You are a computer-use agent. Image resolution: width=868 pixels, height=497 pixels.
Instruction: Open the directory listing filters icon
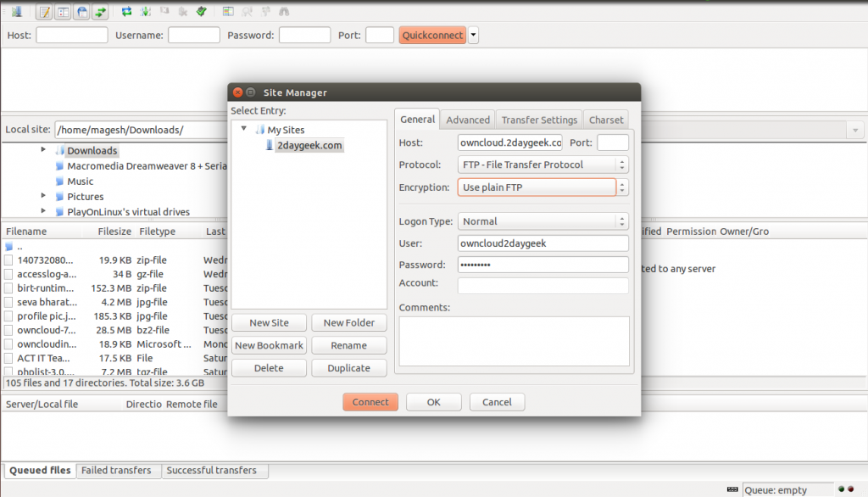[228, 12]
